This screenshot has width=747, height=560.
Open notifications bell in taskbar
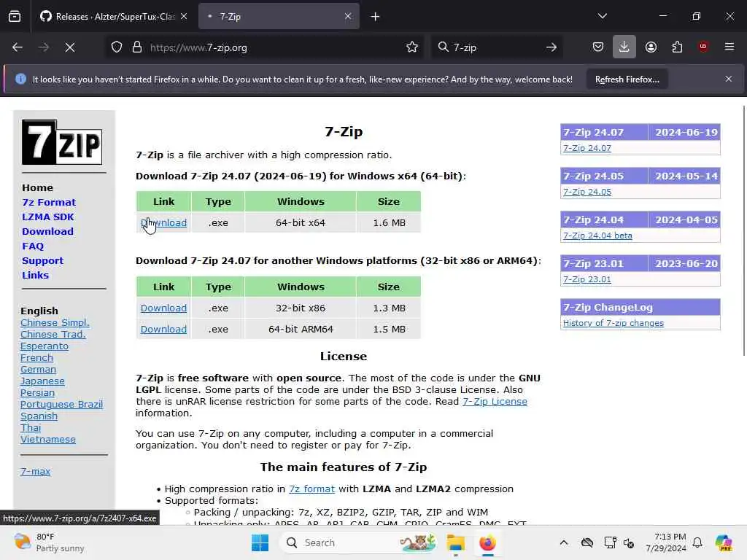pyautogui.click(x=697, y=542)
